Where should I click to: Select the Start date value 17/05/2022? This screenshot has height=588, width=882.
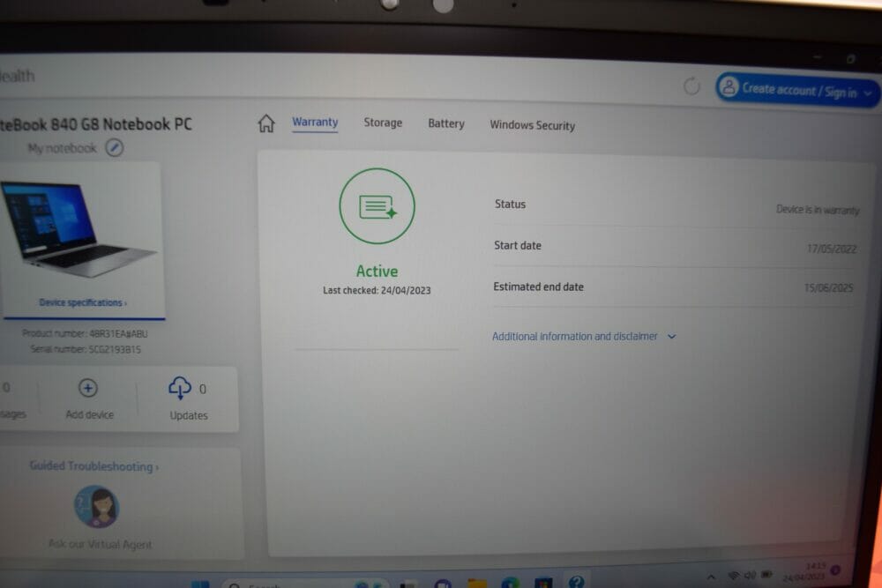coord(832,249)
